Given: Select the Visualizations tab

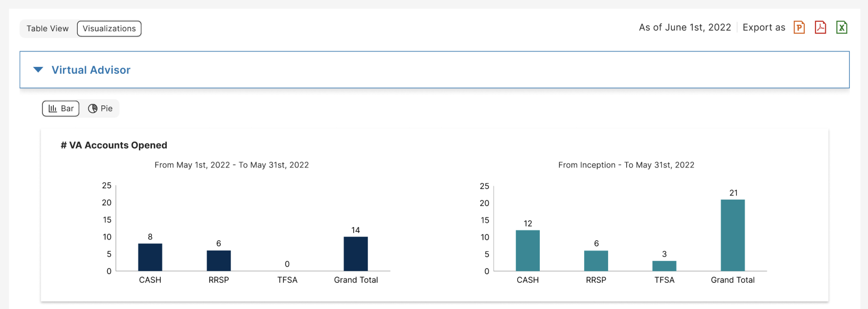Looking at the screenshot, I should click(108, 28).
